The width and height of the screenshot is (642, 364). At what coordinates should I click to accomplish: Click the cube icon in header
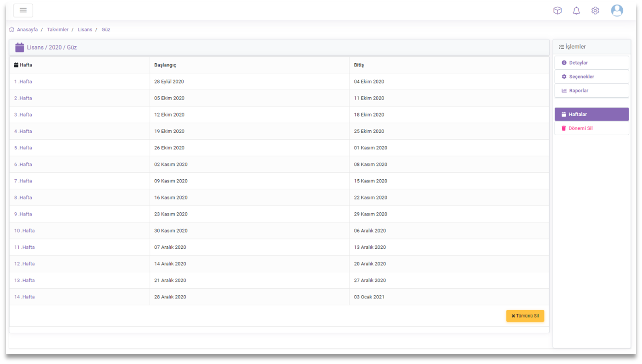pos(557,11)
